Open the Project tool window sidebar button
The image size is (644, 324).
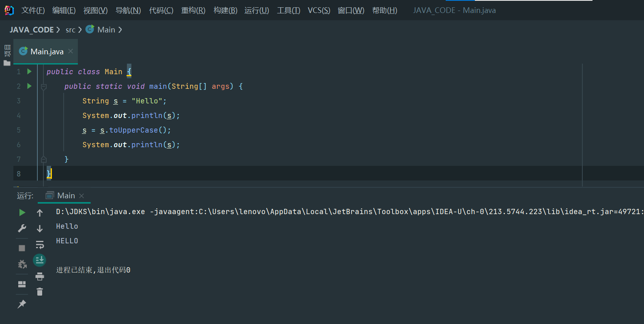(x=7, y=54)
